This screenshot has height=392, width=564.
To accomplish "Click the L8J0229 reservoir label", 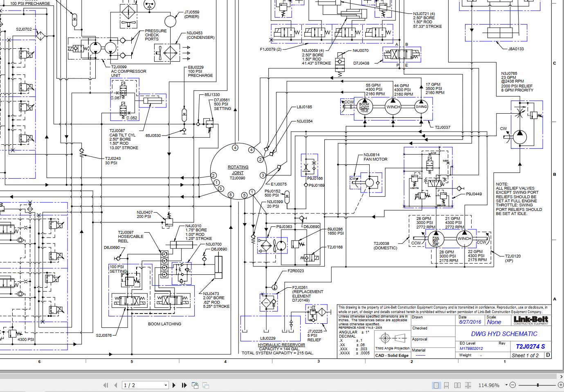I will click(x=268, y=338).
